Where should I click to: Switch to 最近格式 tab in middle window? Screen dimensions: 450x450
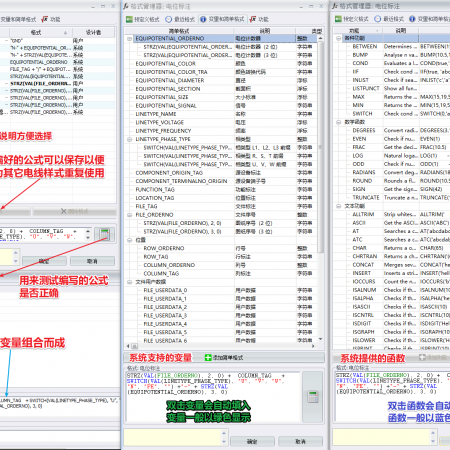pyautogui.click(x=180, y=19)
